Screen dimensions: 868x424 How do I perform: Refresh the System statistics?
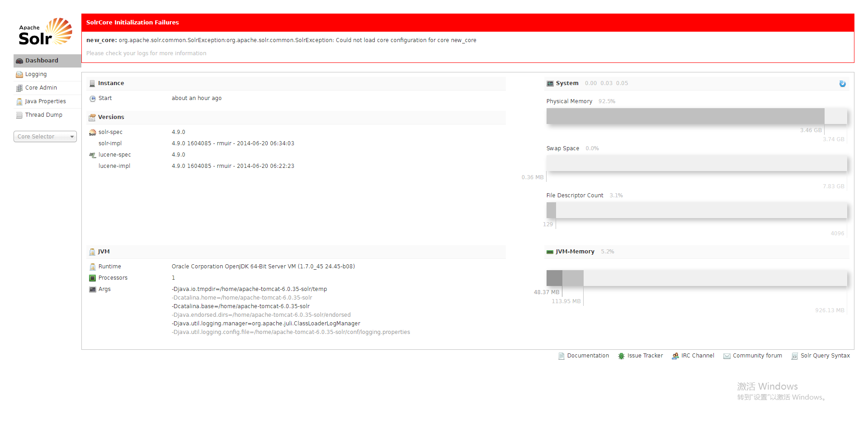[843, 84]
